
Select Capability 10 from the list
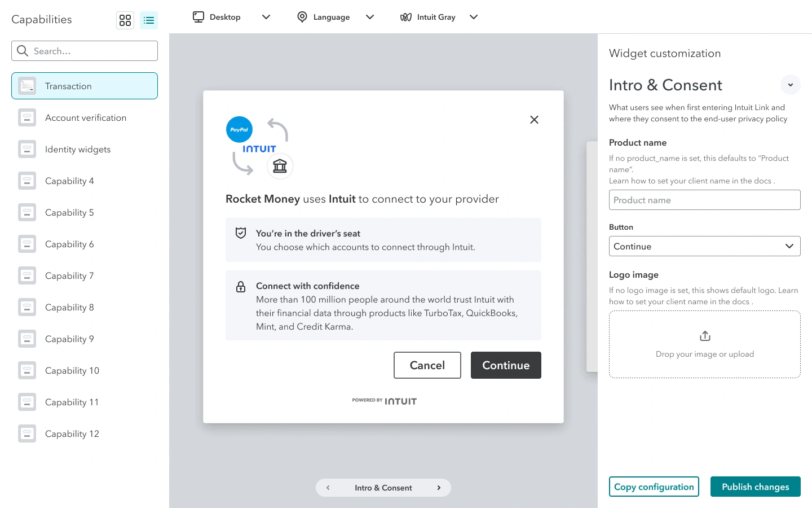tap(85, 370)
